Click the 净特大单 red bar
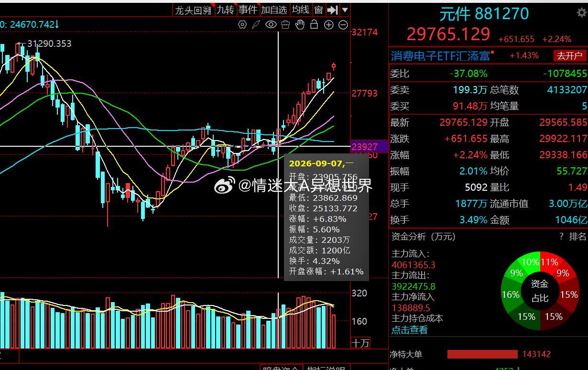The image size is (588, 370). point(482,354)
